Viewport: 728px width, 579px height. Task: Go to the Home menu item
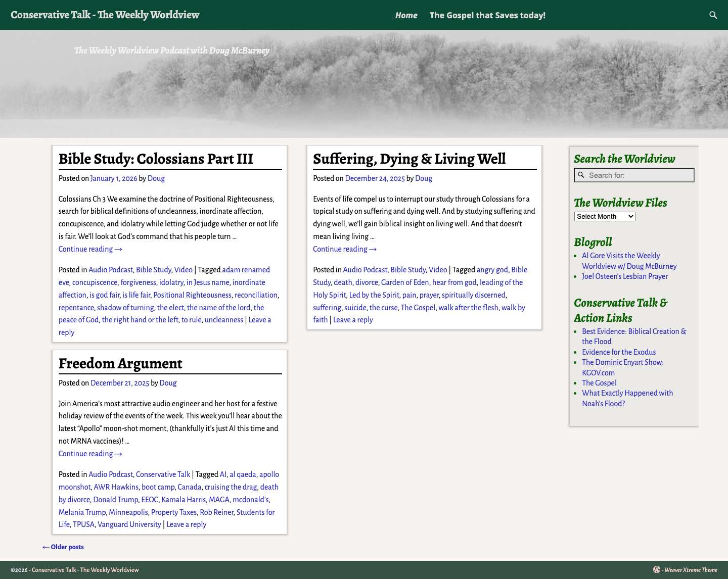[406, 15]
